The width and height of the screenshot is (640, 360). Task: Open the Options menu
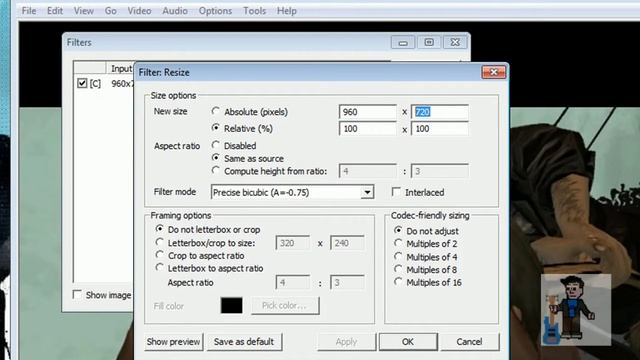(216, 11)
